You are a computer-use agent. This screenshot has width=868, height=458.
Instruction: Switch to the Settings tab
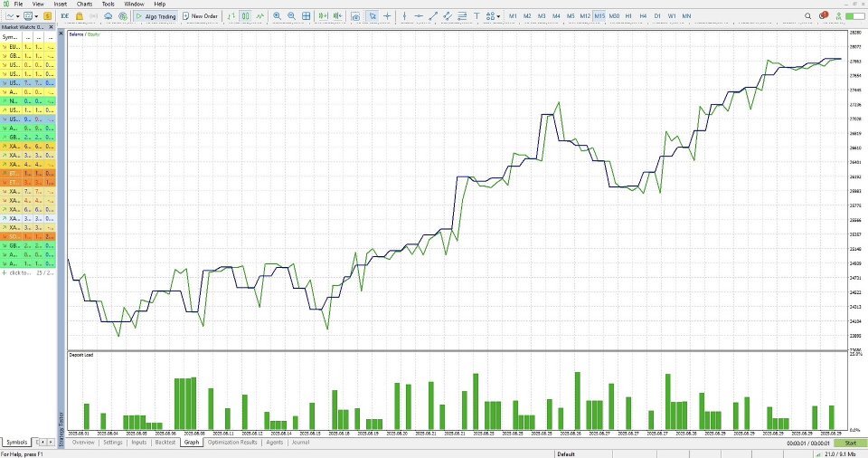(x=113, y=443)
